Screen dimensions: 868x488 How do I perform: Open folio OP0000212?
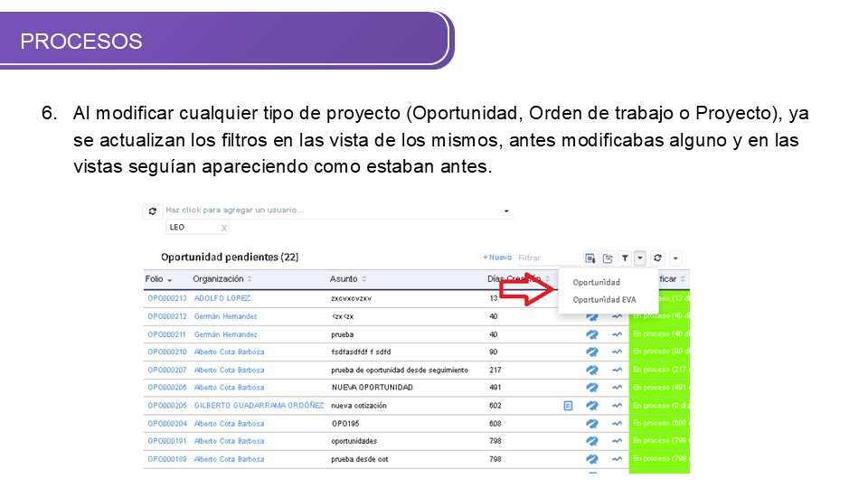tap(167, 316)
